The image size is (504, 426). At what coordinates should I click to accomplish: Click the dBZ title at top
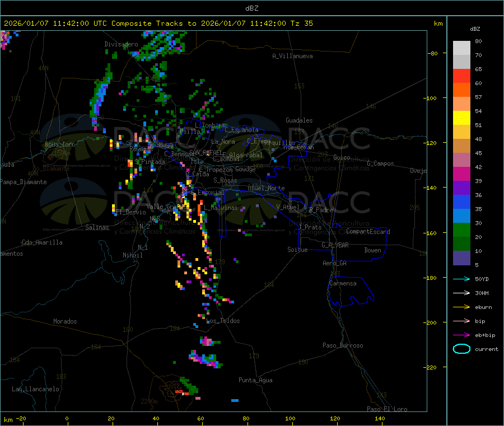(x=251, y=8)
